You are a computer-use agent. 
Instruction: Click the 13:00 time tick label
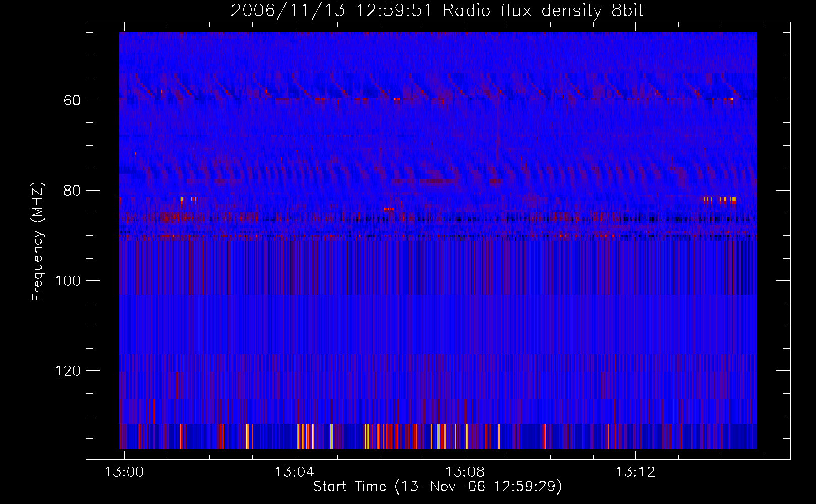click(x=124, y=472)
